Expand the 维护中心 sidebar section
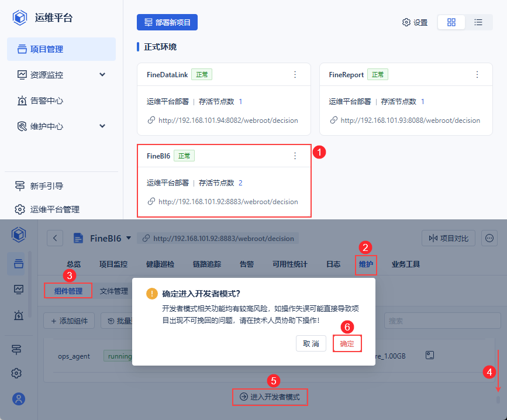507x420 pixels. [61, 126]
